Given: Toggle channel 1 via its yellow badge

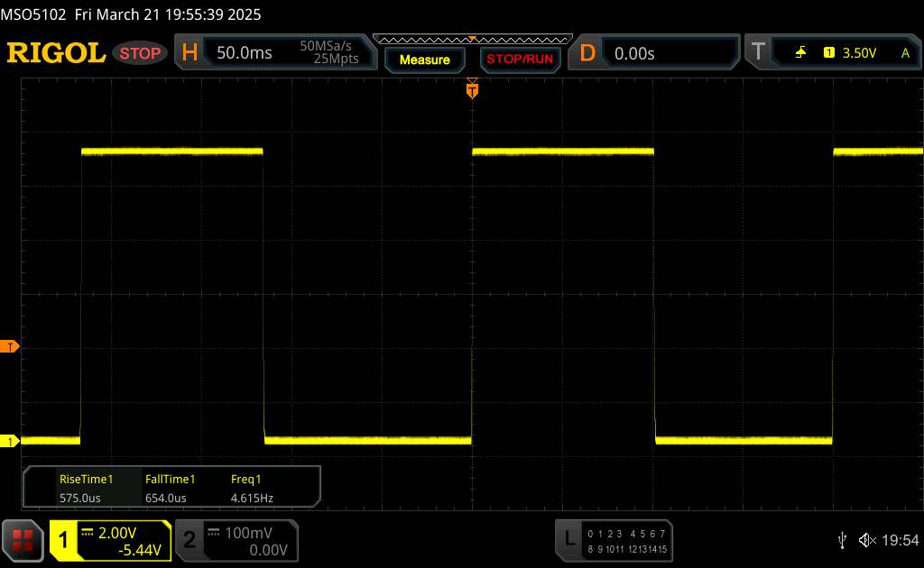Looking at the screenshot, I should 64,540.
